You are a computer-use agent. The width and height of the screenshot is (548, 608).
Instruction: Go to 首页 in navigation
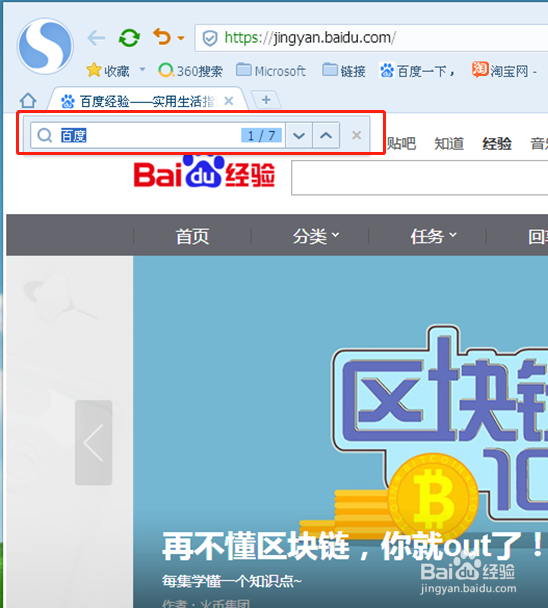click(x=192, y=236)
